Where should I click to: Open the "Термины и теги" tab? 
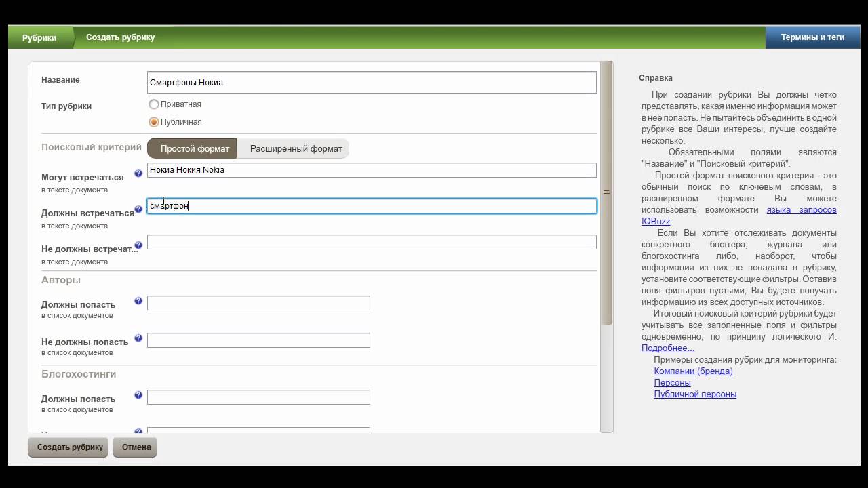coord(812,38)
